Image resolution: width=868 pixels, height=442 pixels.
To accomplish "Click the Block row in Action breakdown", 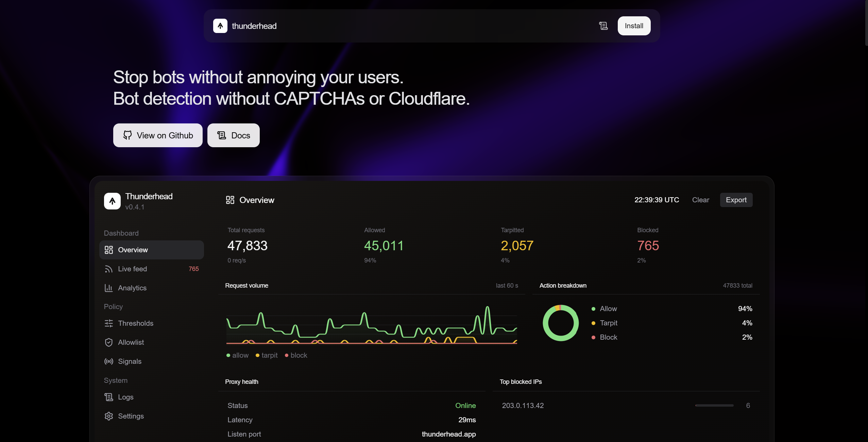I will click(672, 337).
